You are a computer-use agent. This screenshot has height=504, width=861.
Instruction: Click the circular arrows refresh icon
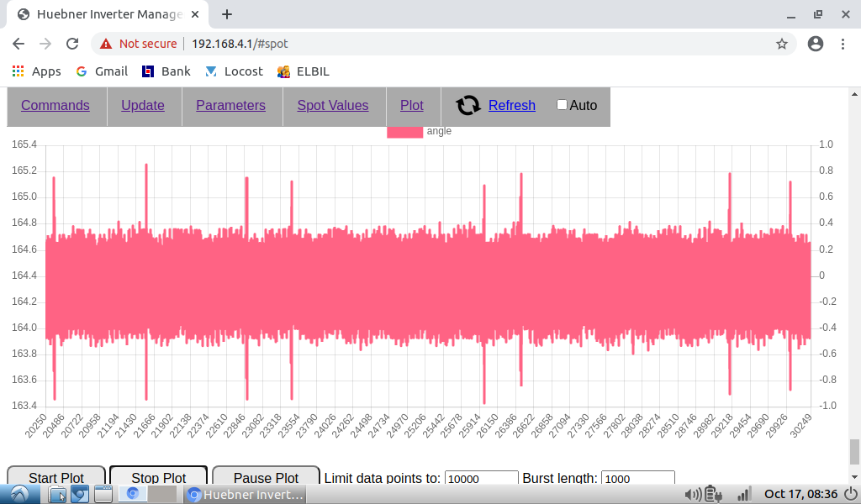tap(468, 105)
